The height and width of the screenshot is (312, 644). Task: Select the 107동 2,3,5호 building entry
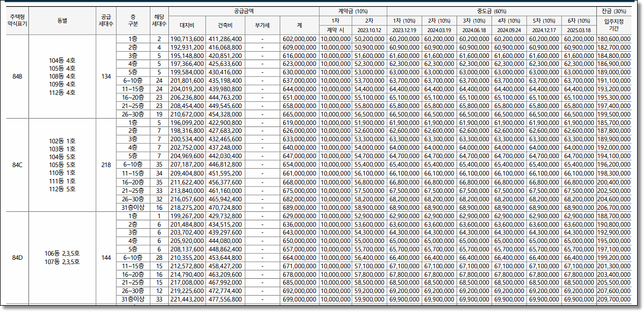(x=62, y=261)
